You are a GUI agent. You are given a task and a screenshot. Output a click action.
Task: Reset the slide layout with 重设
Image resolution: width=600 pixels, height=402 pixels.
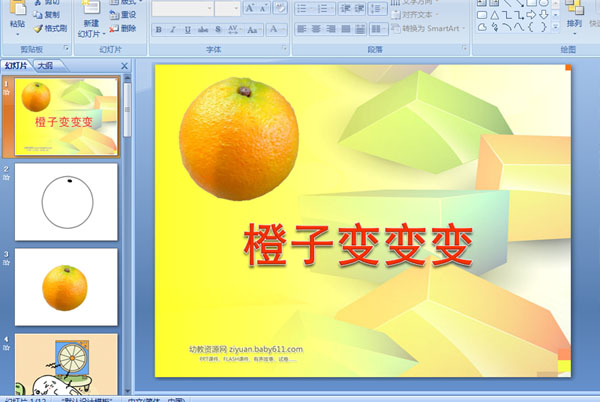(x=122, y=15)
